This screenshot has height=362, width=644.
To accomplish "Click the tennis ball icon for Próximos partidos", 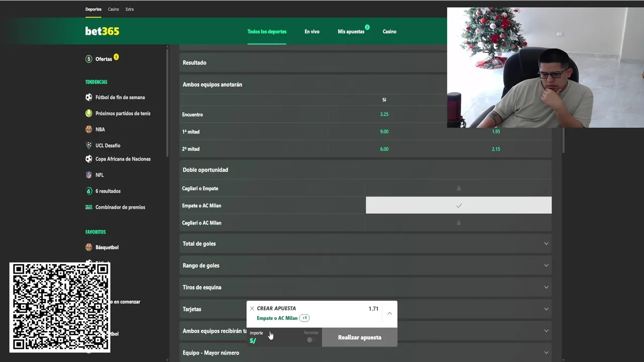I will [89, 113].
